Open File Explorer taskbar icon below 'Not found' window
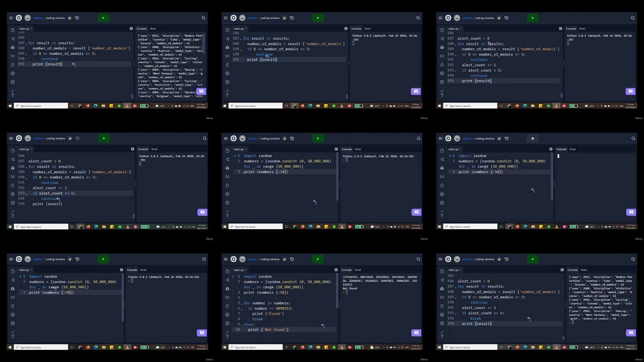 (x=318, y=347)
